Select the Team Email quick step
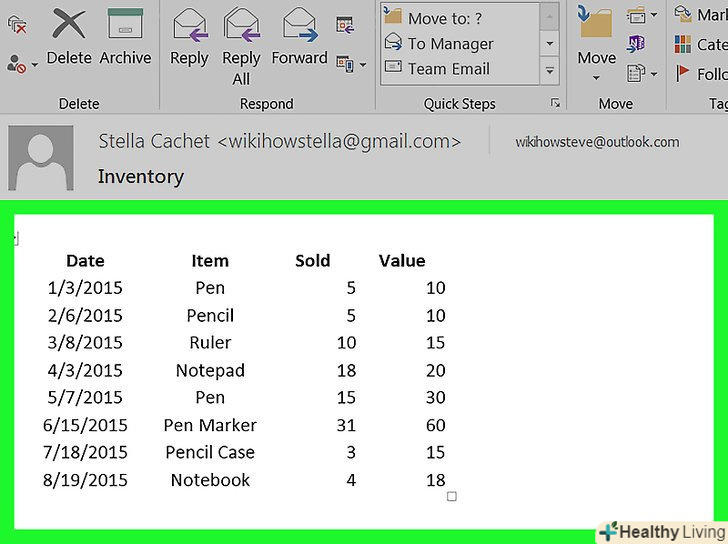This screenshot has width=728, height=544. (437, 69)
